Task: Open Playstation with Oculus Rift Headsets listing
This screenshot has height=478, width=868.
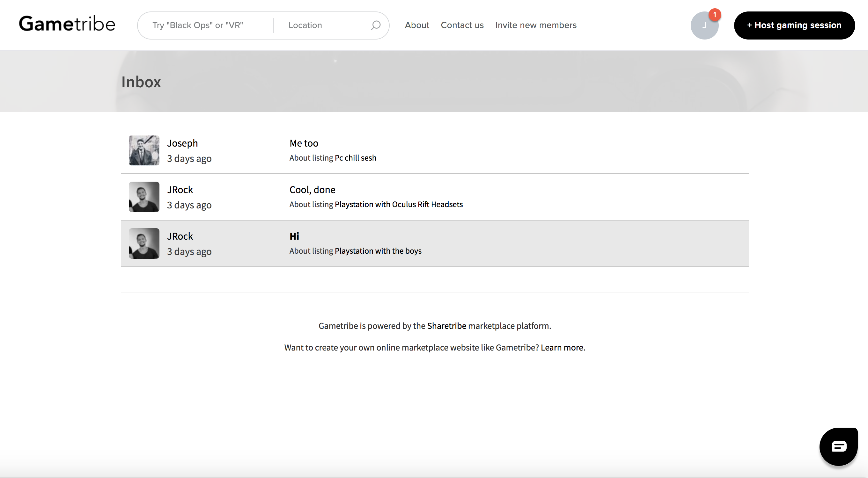Action: (398, 204)
